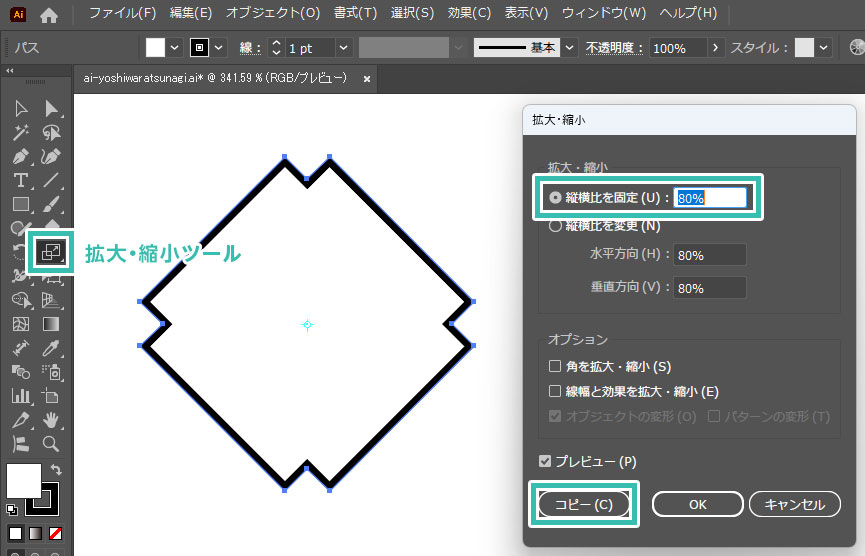Select the Eyedropper tool

pos(51,348)
